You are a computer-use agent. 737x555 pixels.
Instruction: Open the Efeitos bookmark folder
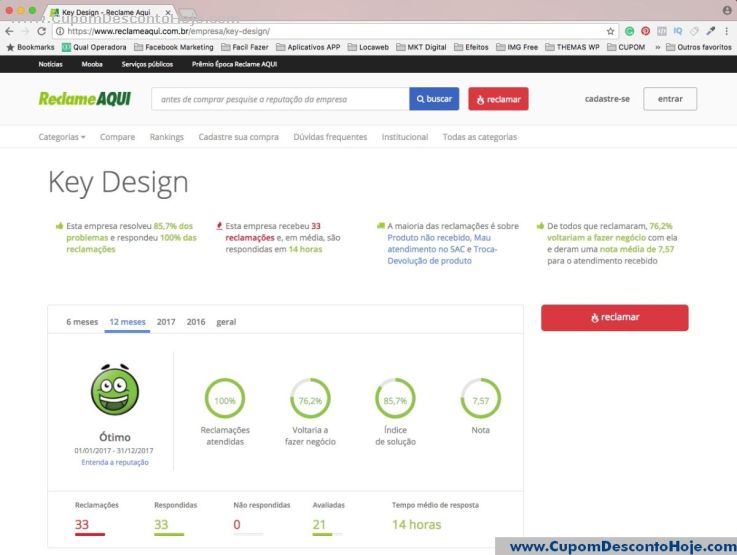[x=471, y=47]
